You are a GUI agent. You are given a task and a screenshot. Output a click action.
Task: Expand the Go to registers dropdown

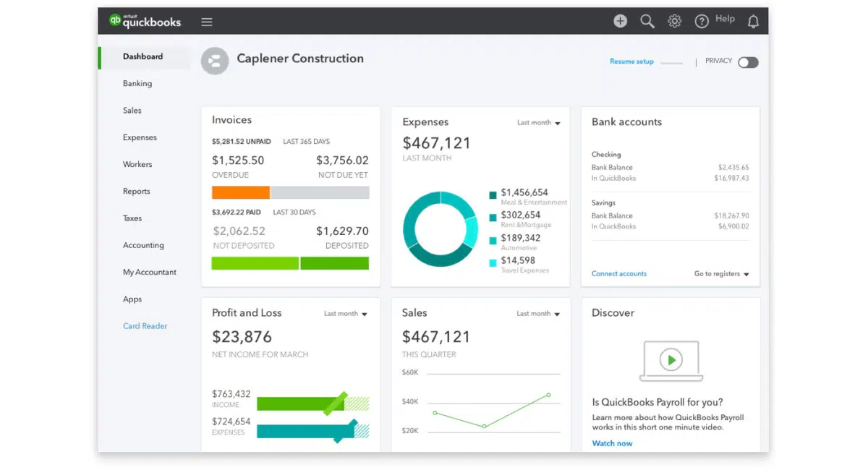pos(721,274)
